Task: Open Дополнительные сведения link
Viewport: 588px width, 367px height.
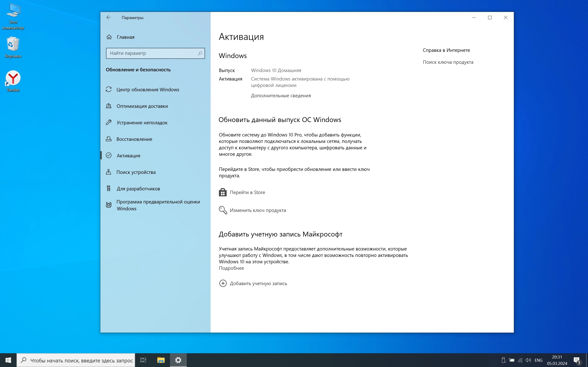Action: pyautogui.click(x=281, y=96)
